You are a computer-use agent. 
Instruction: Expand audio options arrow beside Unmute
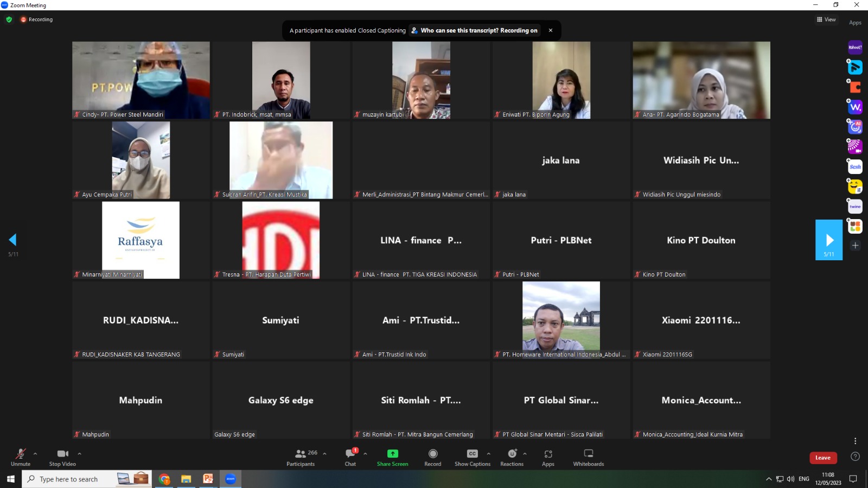(x=35, y=453)
